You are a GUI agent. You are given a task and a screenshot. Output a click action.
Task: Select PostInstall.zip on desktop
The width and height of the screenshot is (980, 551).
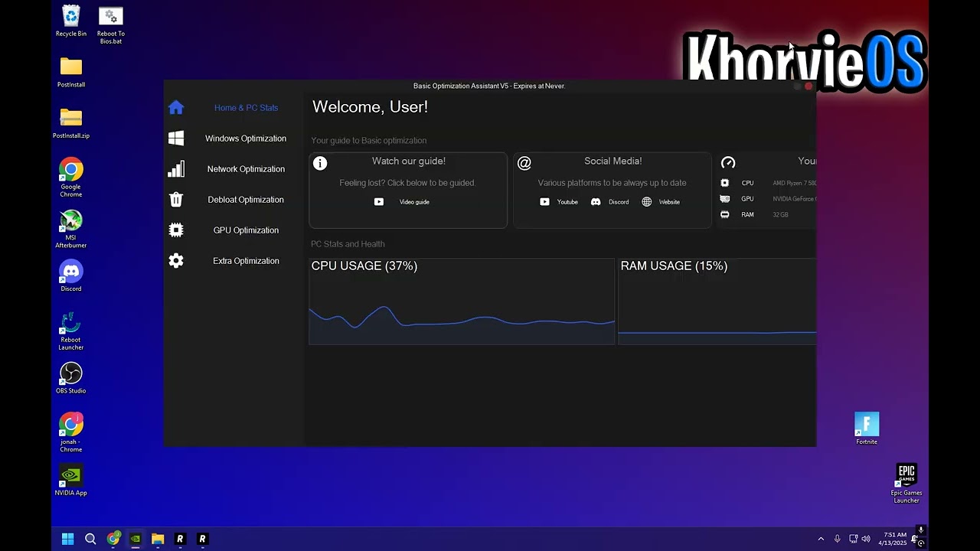(71, 123)
